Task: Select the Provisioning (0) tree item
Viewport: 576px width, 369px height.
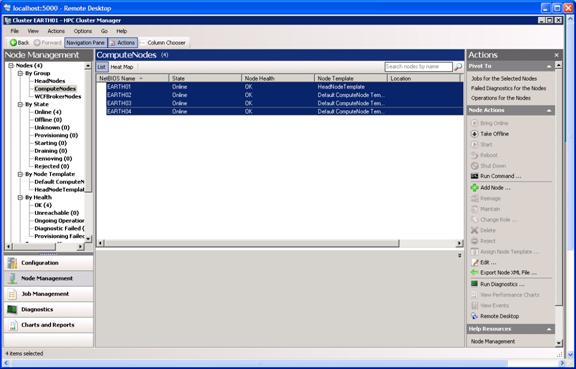Action: point(56,135)
